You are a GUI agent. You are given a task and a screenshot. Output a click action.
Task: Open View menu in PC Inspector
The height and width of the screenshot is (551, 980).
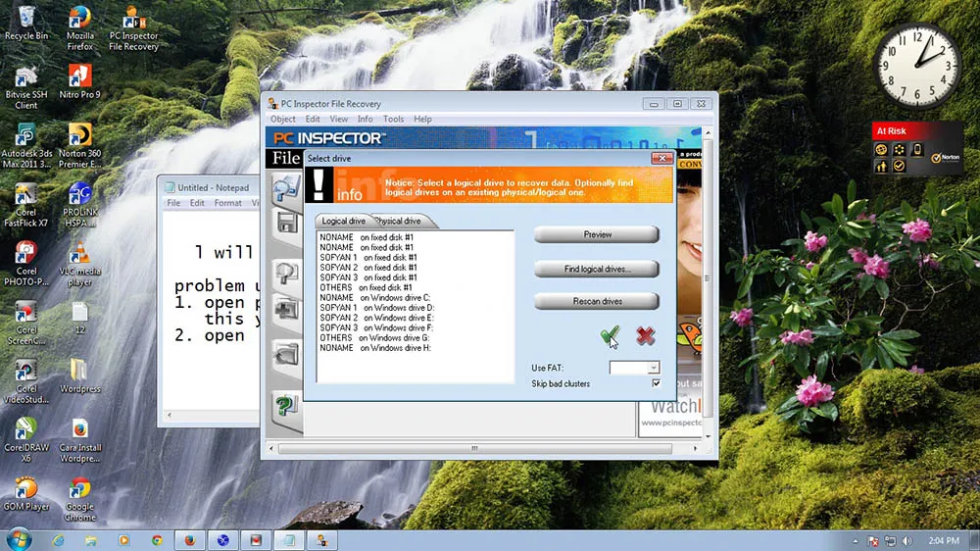click(339, 119)
